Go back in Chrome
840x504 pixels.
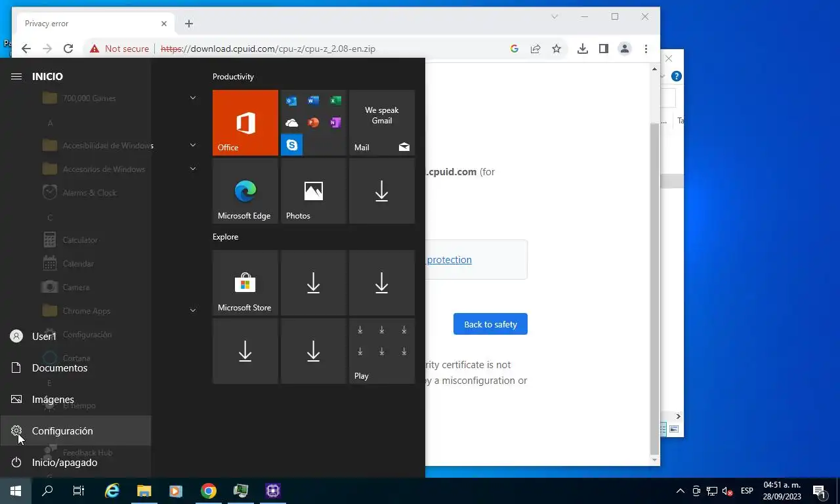pyautogui.click(x=26, y=49)
